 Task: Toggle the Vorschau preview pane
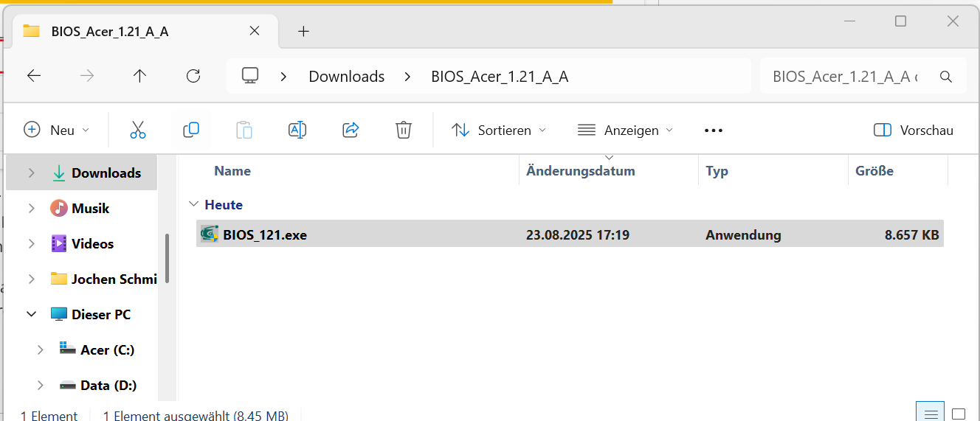[914, 131]
